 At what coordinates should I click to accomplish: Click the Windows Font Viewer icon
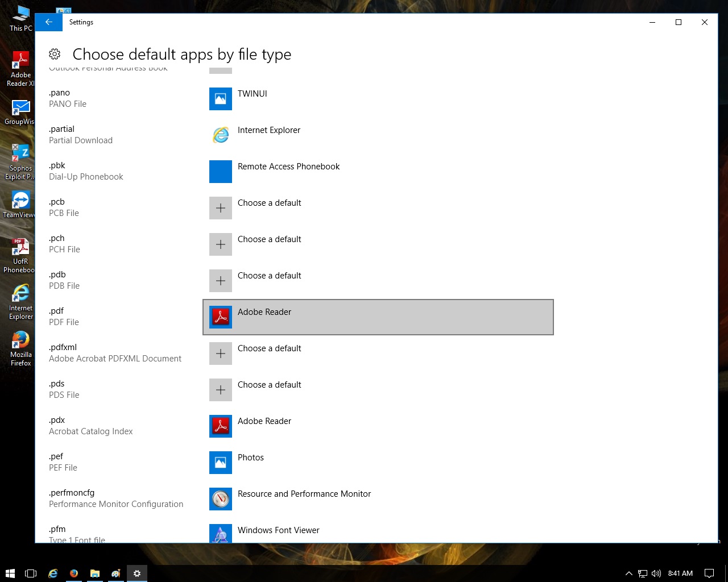point(221,533)
